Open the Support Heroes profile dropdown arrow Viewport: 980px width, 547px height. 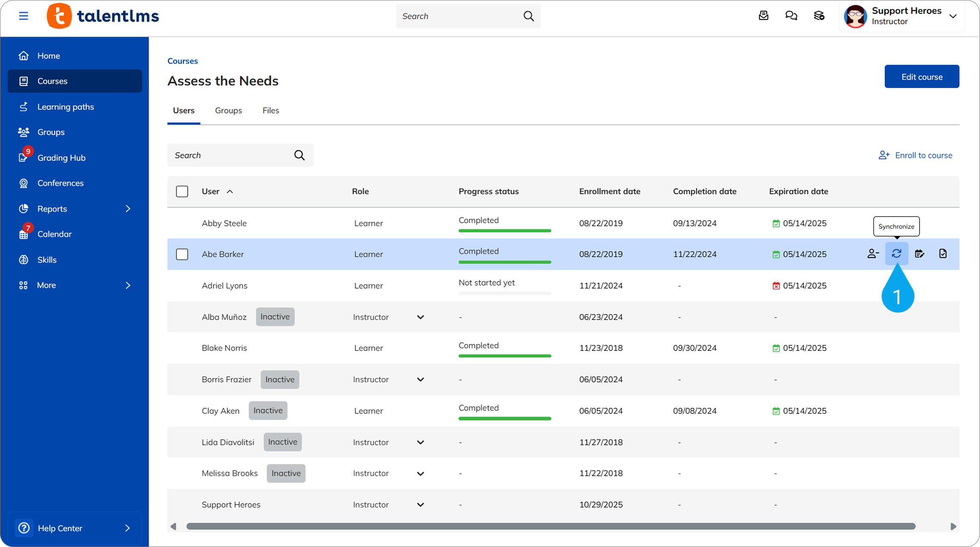tap(953, 16)
